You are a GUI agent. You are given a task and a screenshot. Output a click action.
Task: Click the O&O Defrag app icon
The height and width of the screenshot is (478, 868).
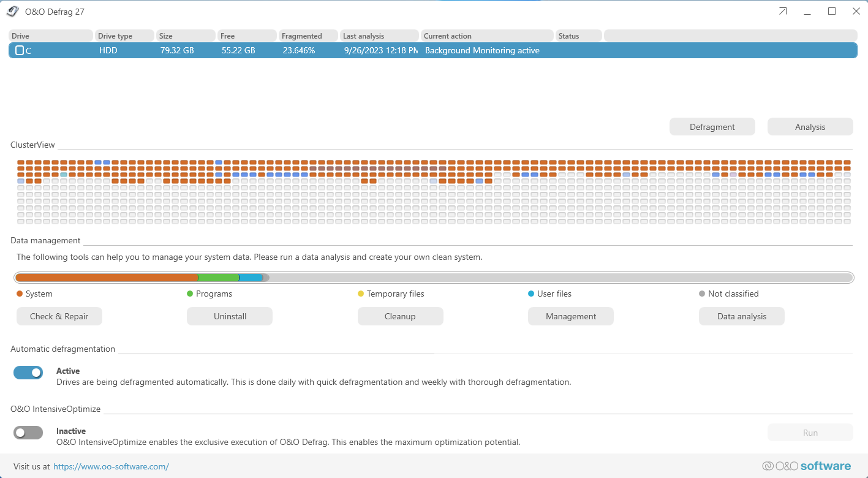[12, 11]
